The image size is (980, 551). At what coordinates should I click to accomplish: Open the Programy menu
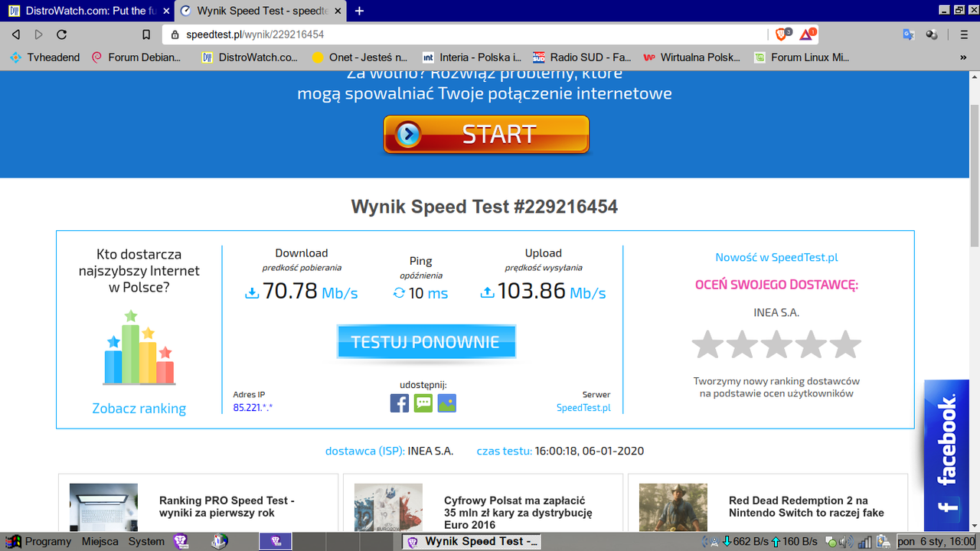[39, 542]
